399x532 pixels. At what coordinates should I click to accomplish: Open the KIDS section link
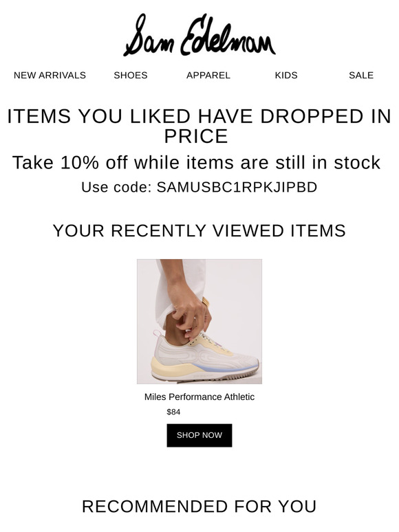(x=286, y=76)
